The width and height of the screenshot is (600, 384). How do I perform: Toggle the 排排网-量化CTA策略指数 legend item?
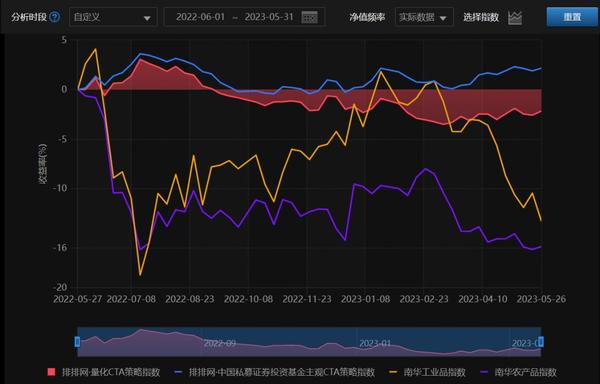[x=103, y=372]
